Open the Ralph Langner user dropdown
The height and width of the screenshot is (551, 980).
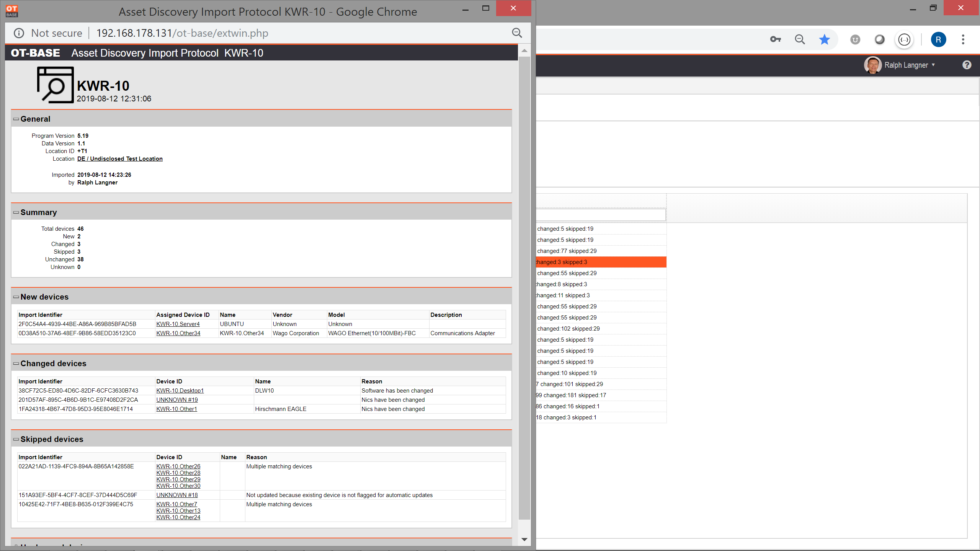click(x=910, y=65)
